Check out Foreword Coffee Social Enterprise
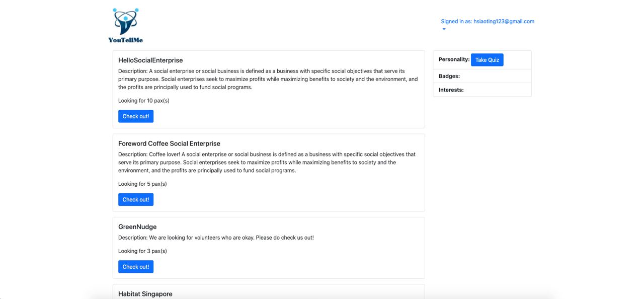Screen dimensions: 644x299 pos(135,200)
